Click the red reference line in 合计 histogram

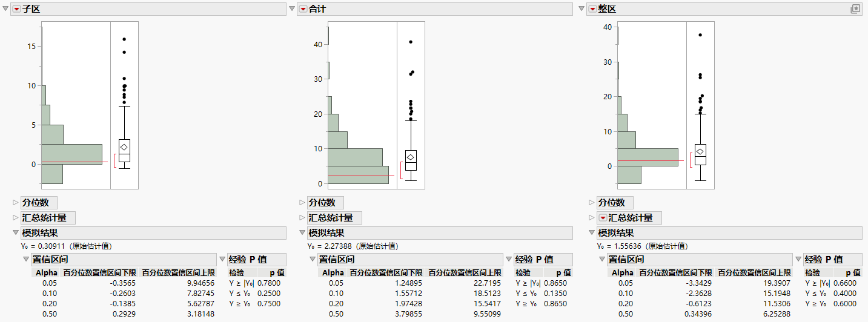tap(361, 176)
